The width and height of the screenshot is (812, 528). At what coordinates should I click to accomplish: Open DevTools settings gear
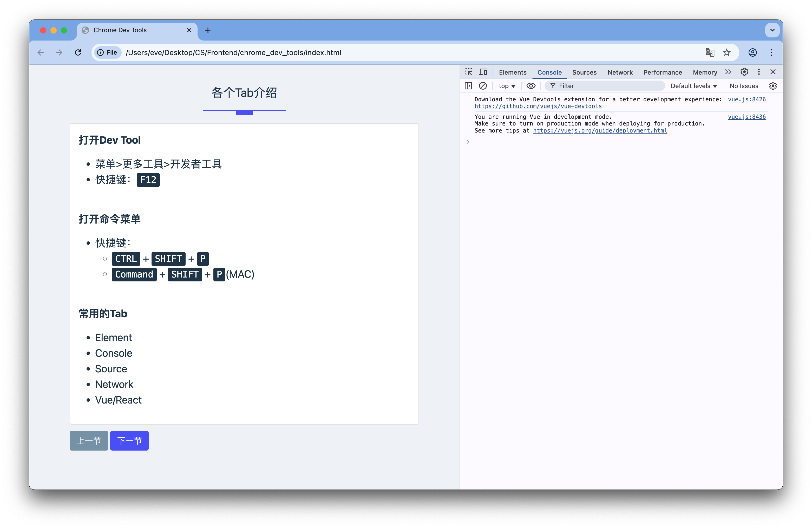point(744,72)
